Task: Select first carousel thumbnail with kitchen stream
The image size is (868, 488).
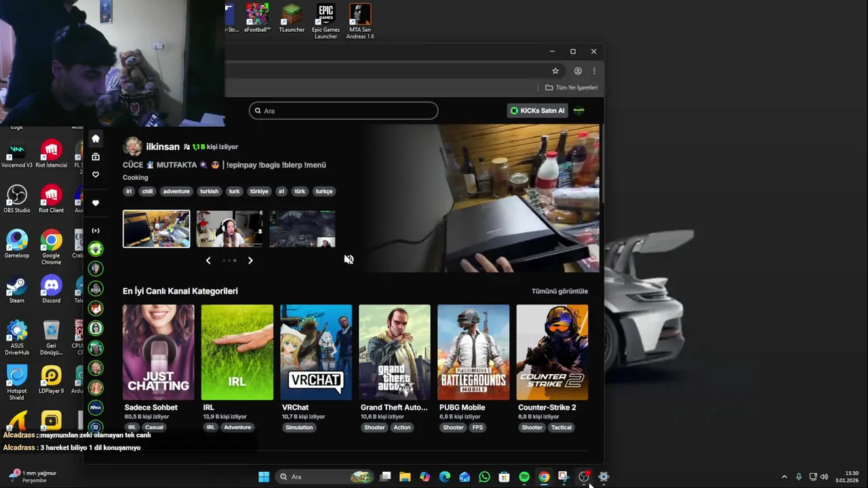Action: 157,228
